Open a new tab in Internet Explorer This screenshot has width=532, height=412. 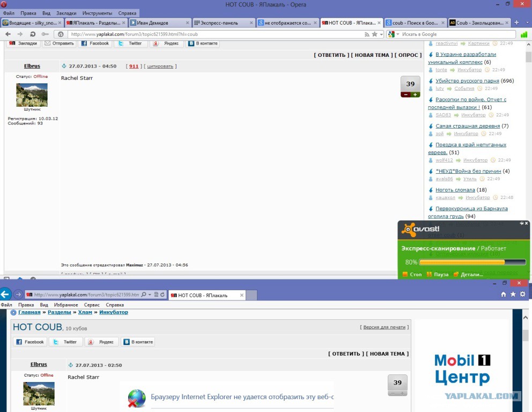[x=252, y=295]
